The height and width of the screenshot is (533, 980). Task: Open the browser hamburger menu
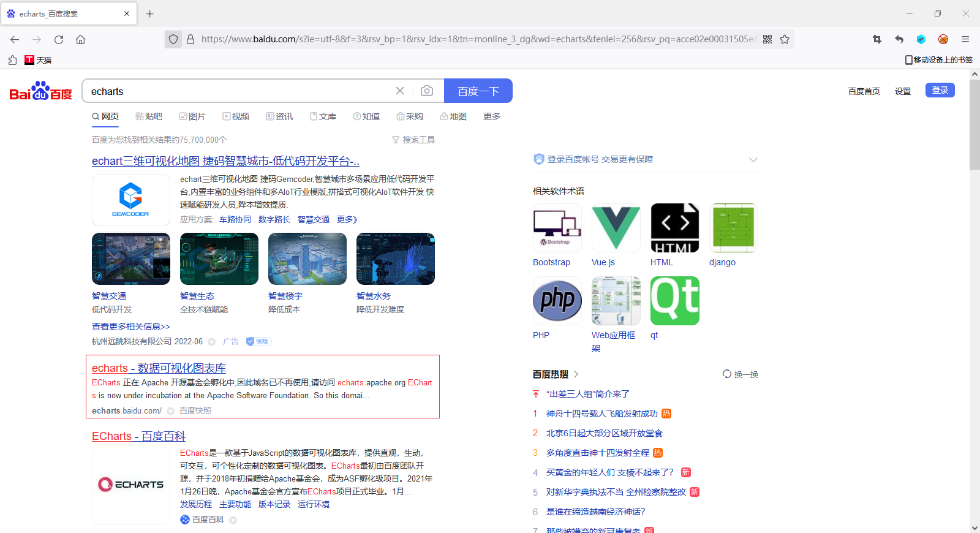pos(965,39)
